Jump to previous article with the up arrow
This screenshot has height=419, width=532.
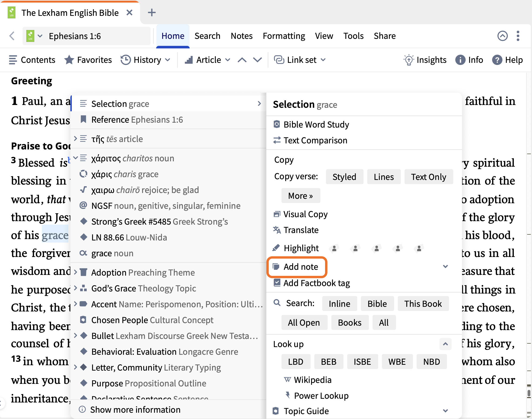click(x=242, y=60)
